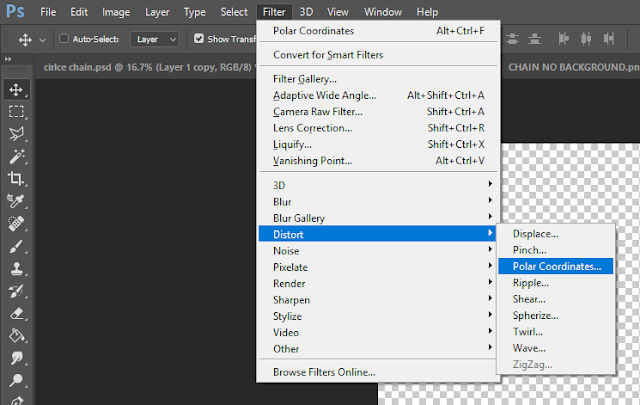The width and height of the screenshot is (640, 405).
Task: Open the Help menu
Action: click(x=427, y=12)
